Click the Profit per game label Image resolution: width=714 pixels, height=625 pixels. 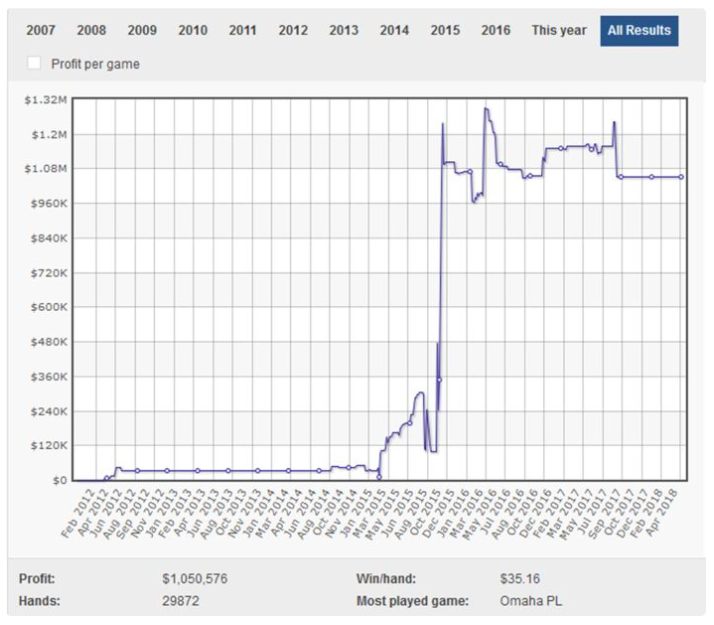(95, 64)
